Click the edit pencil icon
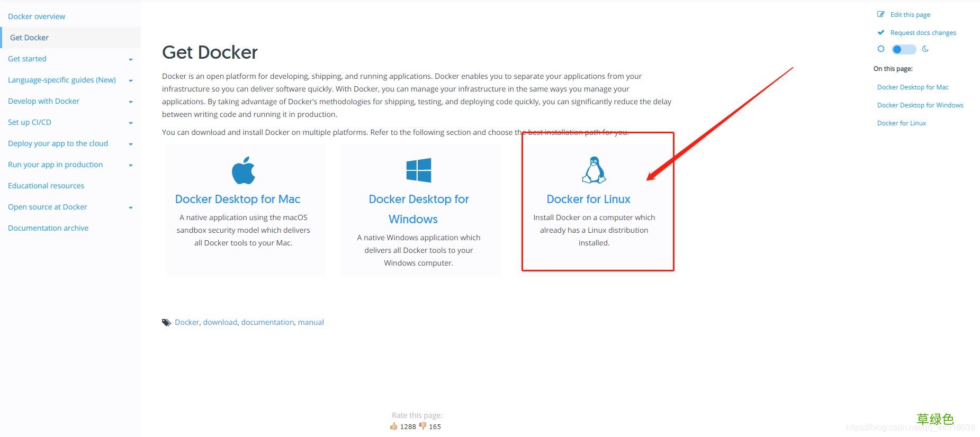980x437 pixels. pyautogui.click(x=881, y=14)
